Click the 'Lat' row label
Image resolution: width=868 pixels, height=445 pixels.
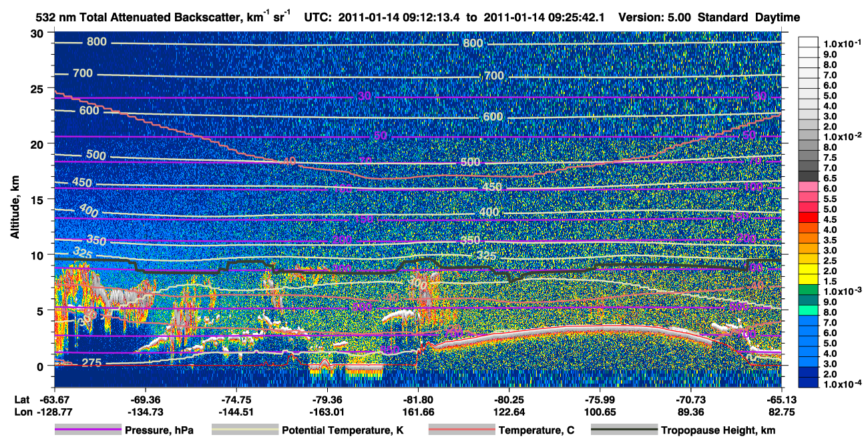coord(22,399)
